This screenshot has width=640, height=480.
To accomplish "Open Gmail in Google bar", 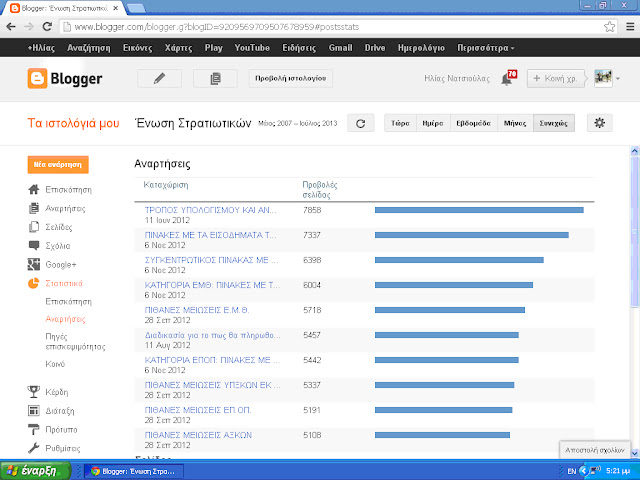I will [x=340, y=48].
